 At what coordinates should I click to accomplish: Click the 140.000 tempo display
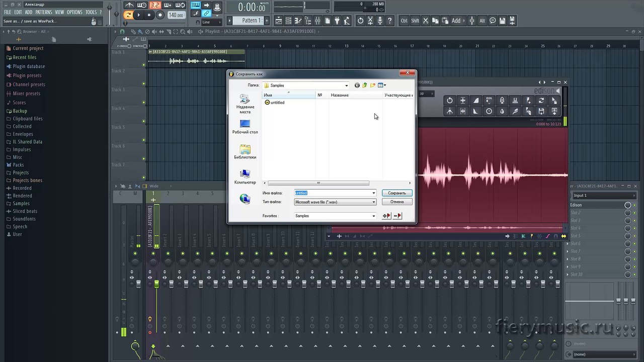(x=176, y=15)
